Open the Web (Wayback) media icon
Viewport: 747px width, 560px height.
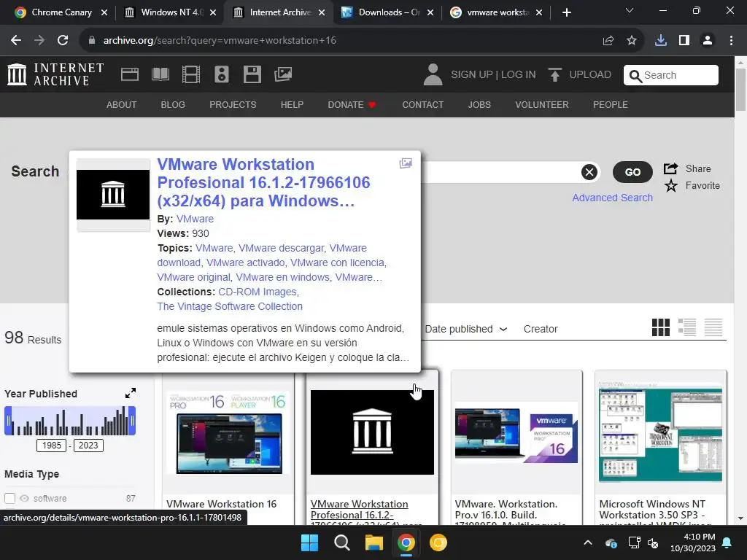point(130,75)
